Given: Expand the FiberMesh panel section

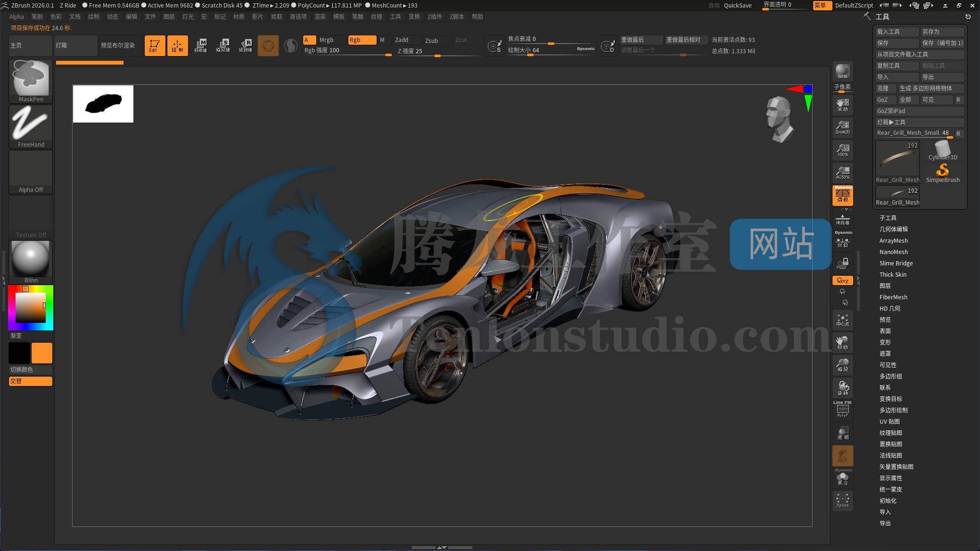Looking at the screenshot, I should point(893,297).
